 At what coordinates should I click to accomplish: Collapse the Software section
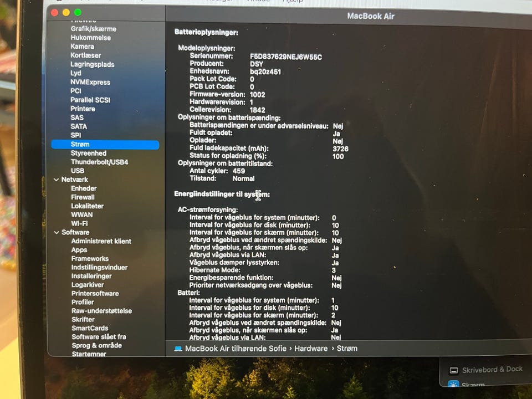(57, 232)
